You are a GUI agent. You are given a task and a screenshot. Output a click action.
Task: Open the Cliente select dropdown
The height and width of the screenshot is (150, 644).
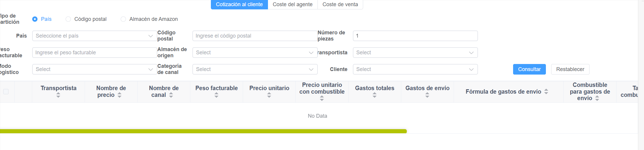click(x=415, y=69)
